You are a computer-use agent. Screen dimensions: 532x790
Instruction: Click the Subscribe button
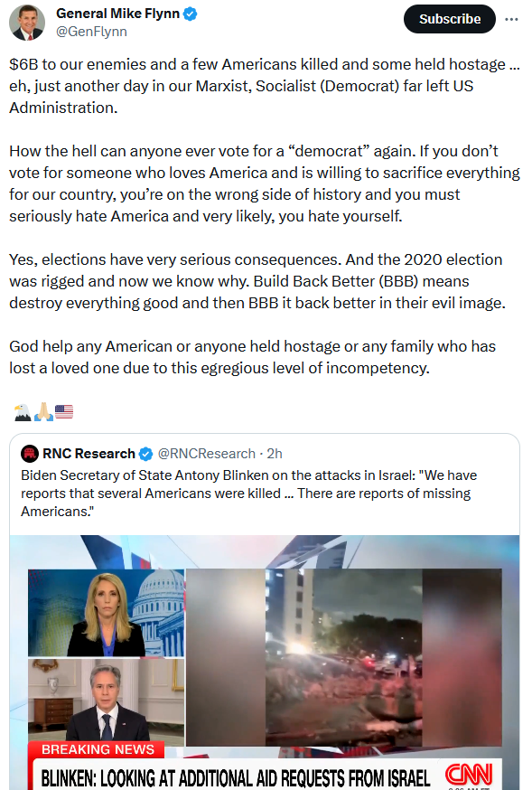point(450,19)
